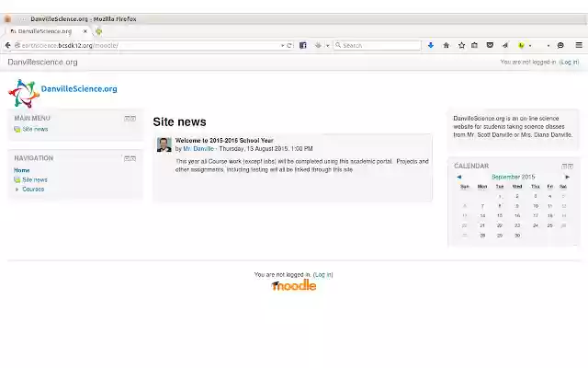Click the Welcome to 2015-2016 School Year heading

click(x=224, y=141)
